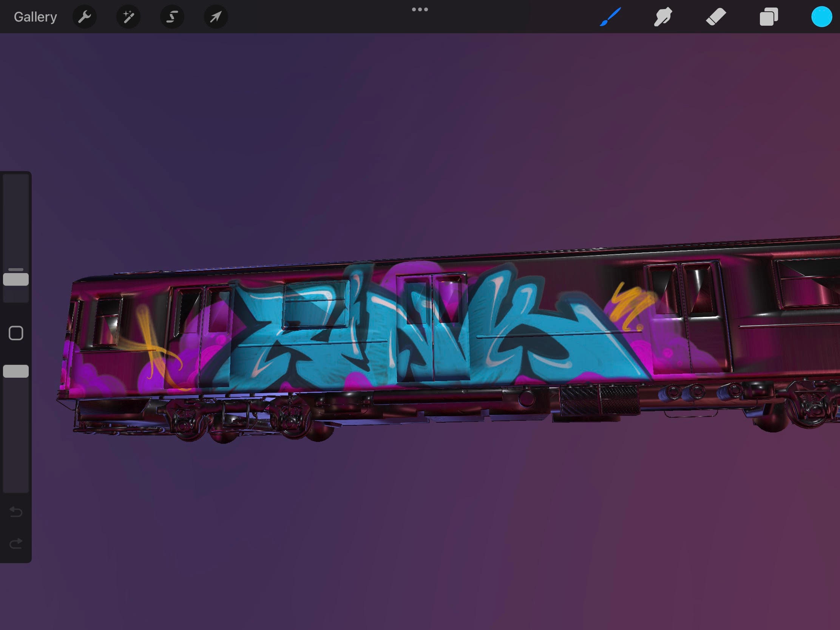The image size is (840, 630).
Task: Select the Transform arrow tool
Action: pyautogui.click(x=215, y=16)
